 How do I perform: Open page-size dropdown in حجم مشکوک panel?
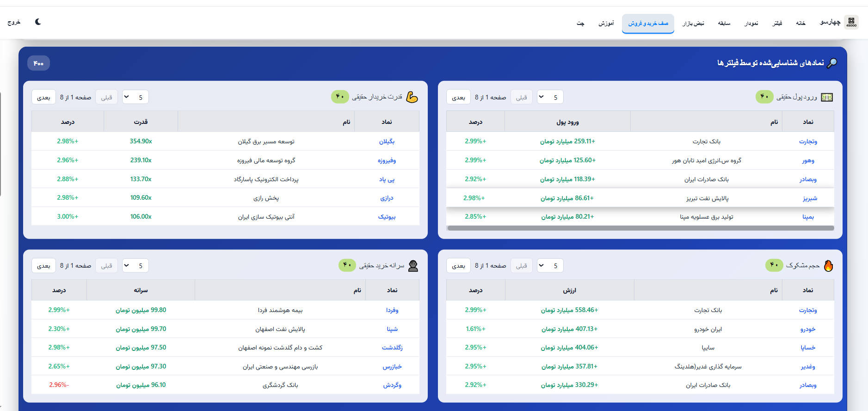550,265
